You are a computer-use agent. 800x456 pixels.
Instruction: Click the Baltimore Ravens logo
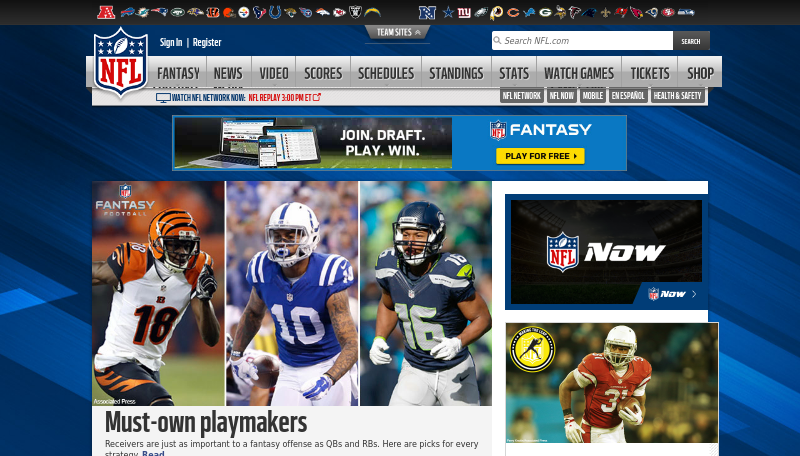(195, 12)
